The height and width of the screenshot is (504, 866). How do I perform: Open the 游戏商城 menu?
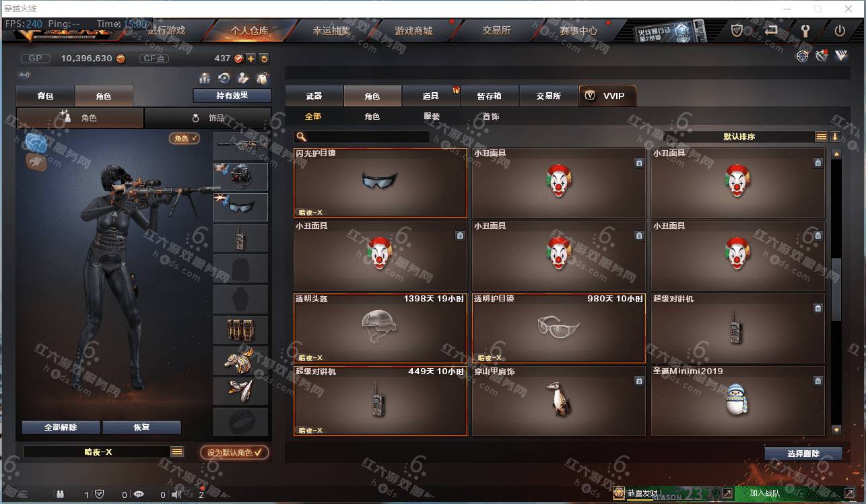pos(413,30)
